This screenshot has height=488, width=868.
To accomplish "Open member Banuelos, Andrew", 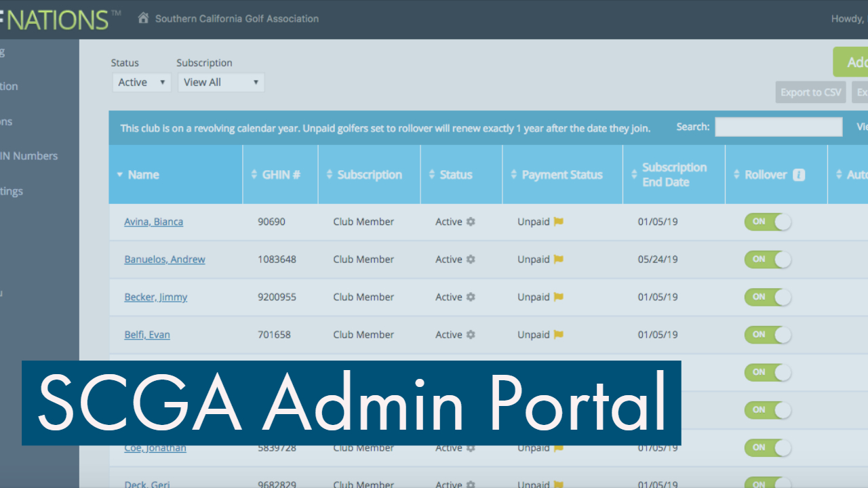I will [x=165, y=260].
